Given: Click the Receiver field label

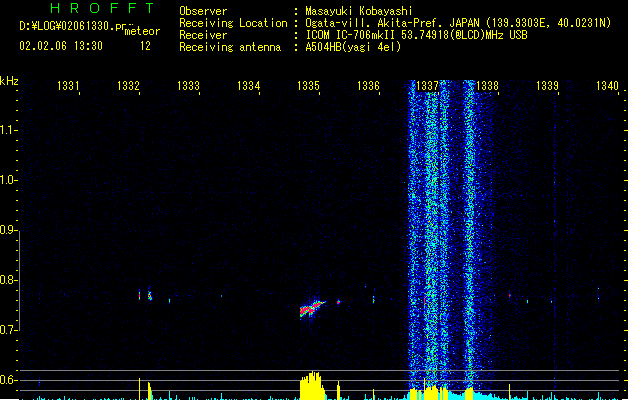Looking at the screenshot, I should click(203, 35).
